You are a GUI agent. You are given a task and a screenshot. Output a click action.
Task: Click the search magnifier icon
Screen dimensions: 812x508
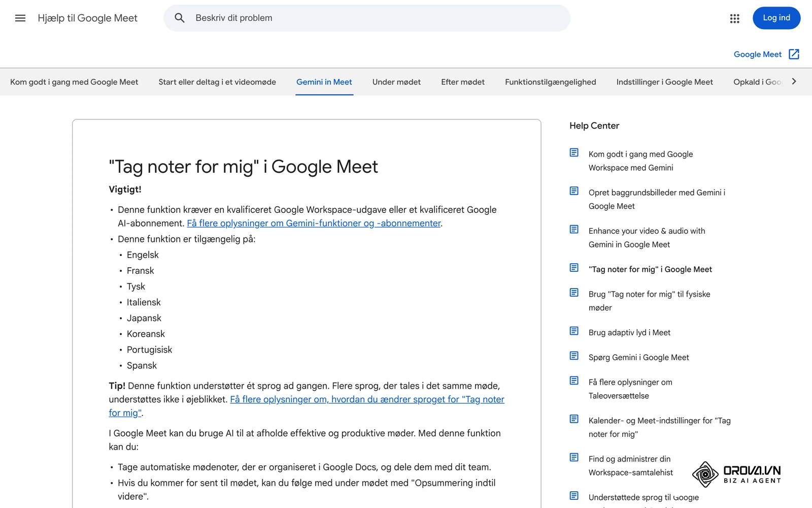point(180,18)
